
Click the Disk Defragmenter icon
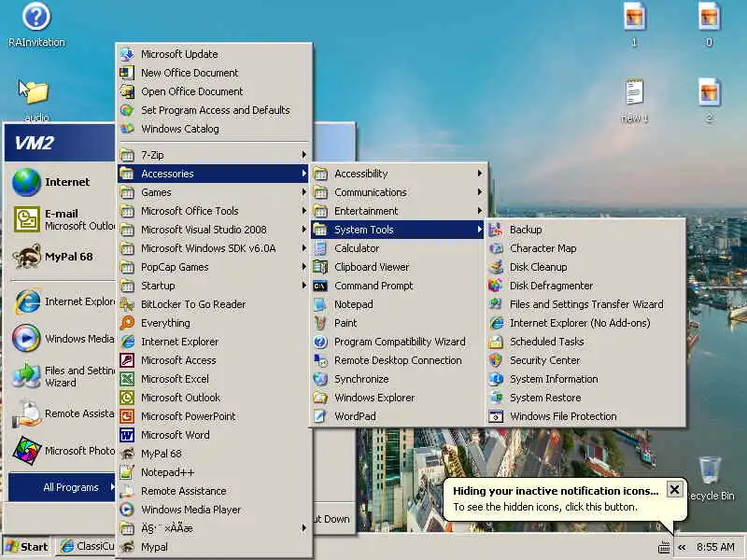[x=496, y=286]
